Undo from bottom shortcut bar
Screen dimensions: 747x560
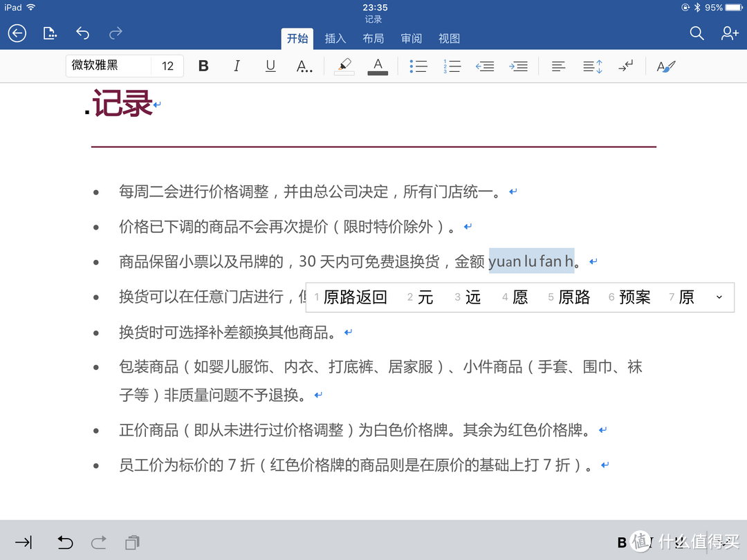click(x=65, y=543)
